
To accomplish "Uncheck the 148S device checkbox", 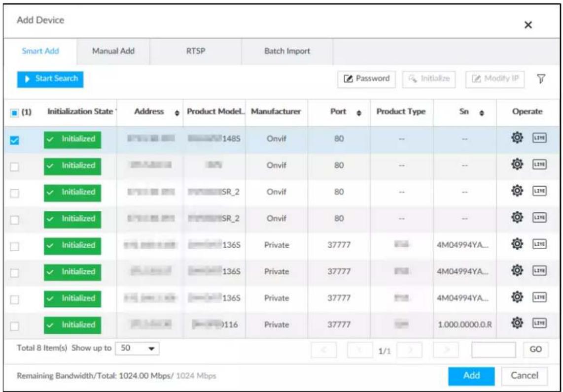I will [14, 140].
